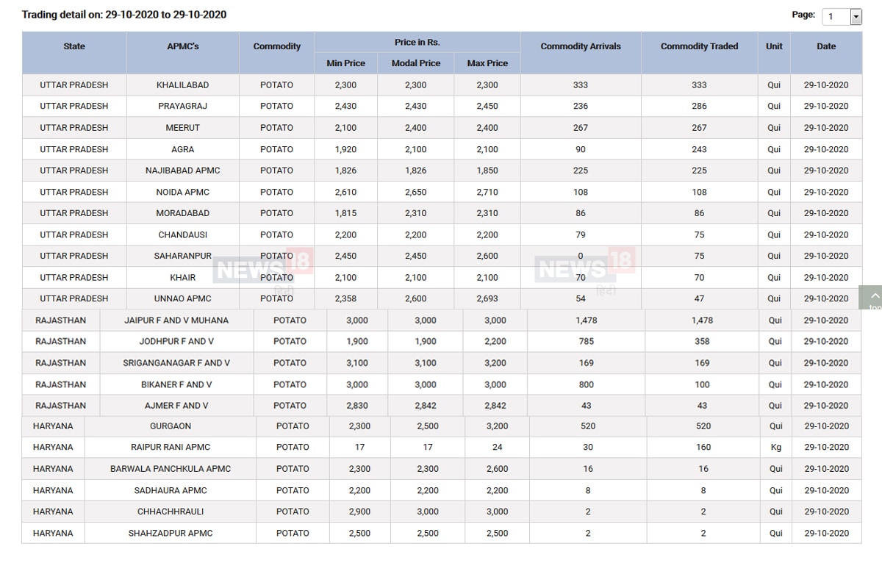Click Sriganganagar's commodity arrivals value 169
Viewport: 882px width, 588px height.
[x=587, y=363]
